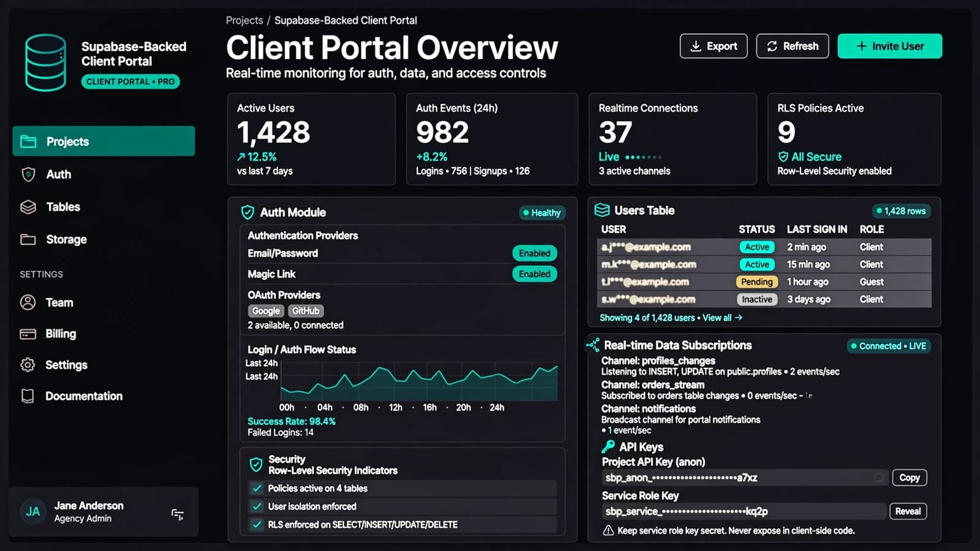Toggle Email/Password Enabled switch
980x551 pixels.
pos(534,253)
